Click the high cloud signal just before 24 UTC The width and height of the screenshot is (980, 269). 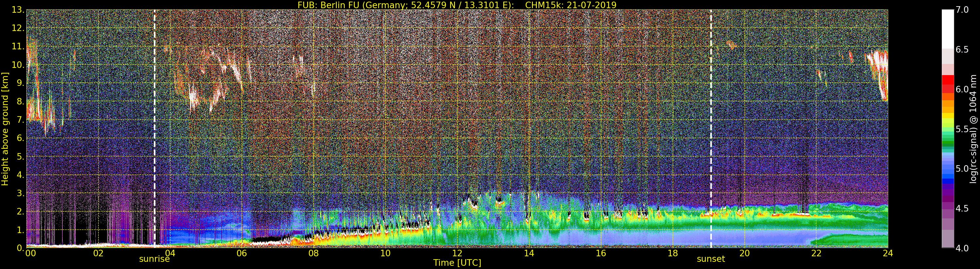point(879,72)
